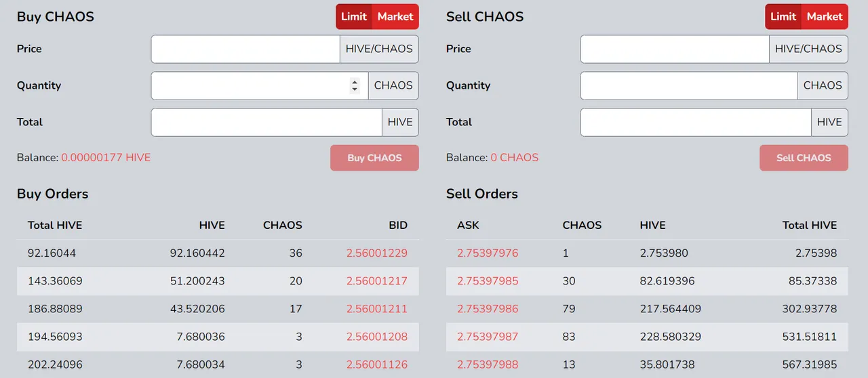Click the Buy CHAOS button
Screen dimensions: 868x378
point(374,158)
